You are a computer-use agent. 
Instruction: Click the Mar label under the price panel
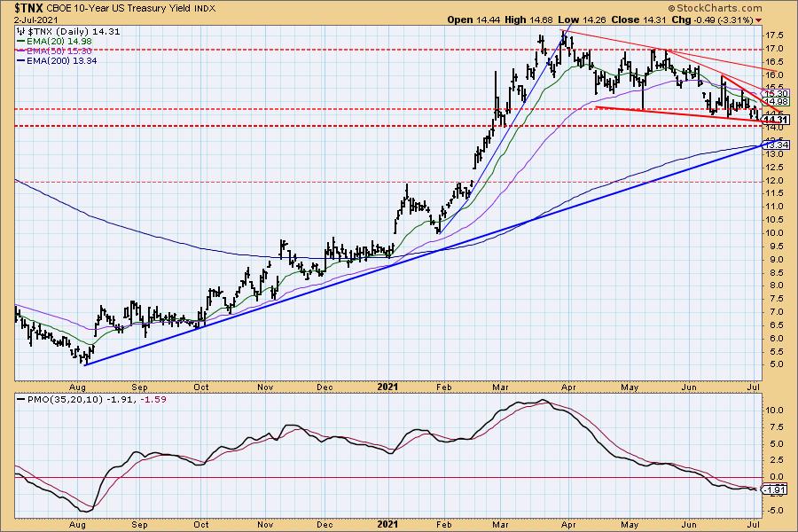[500, 387]
